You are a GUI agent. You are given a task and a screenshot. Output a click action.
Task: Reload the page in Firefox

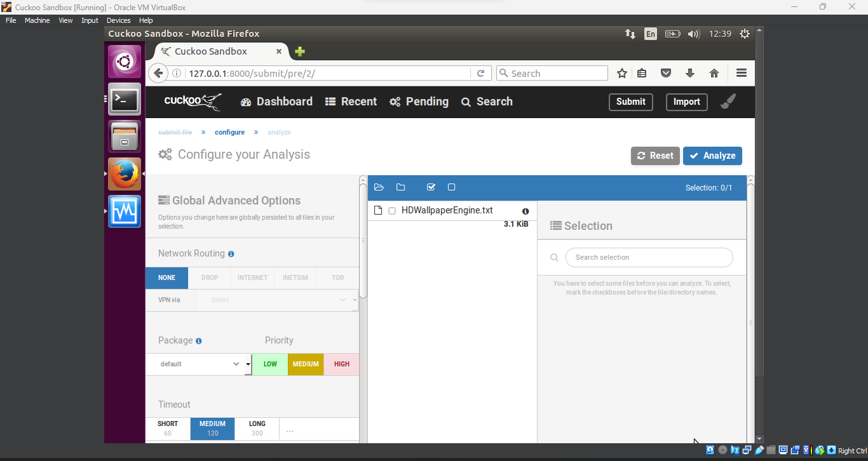tap(481, 73)
